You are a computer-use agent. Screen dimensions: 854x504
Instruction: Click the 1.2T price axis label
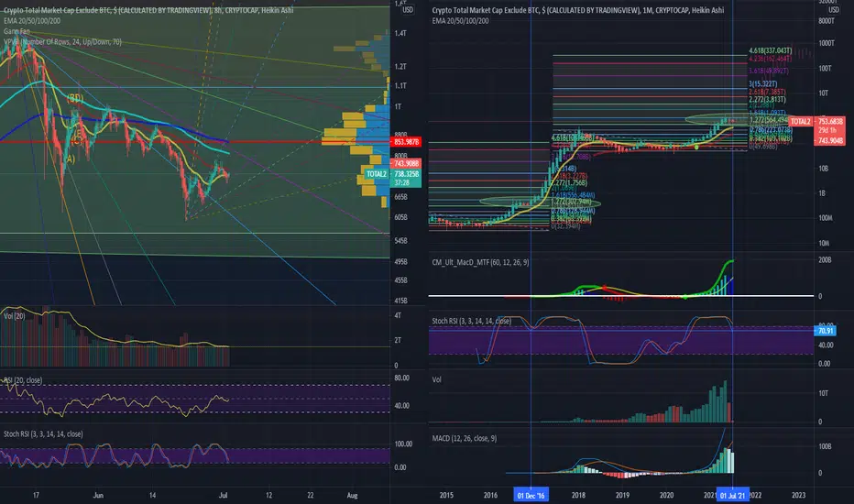tap(400, 67)
